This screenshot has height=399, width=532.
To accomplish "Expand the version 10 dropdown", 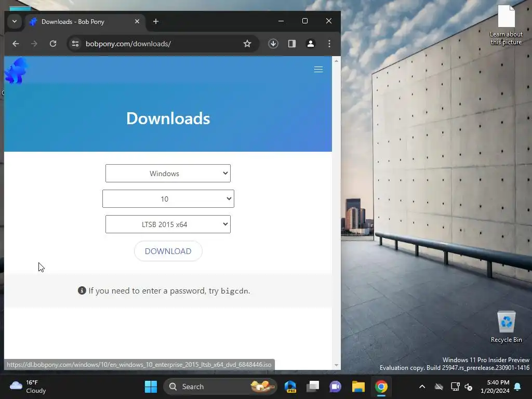I will click(168, 199).
